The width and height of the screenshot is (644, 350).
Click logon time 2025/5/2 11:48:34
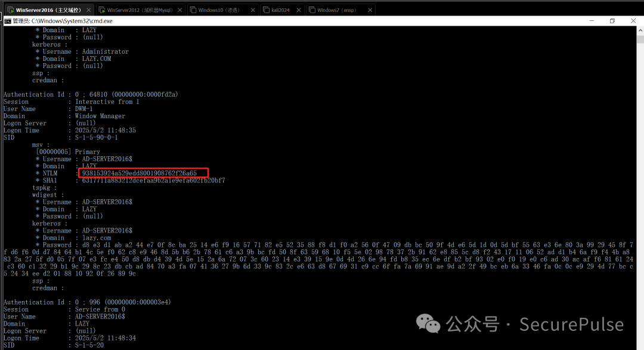pyautogui.click(x=106, y=338)
